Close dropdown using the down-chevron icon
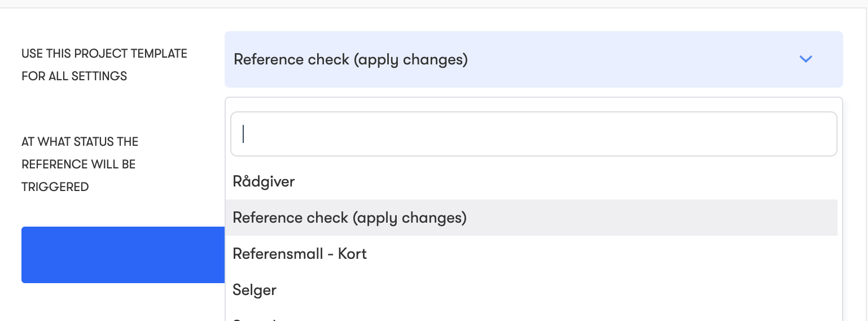This screenshot has height=321, width=868. pos(805,59)
